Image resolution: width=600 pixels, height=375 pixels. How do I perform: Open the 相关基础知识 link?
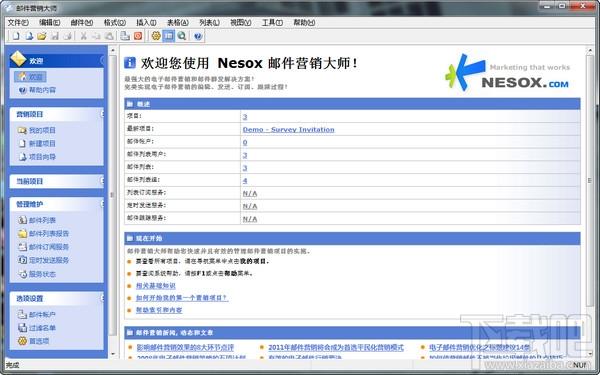point(156,286)
